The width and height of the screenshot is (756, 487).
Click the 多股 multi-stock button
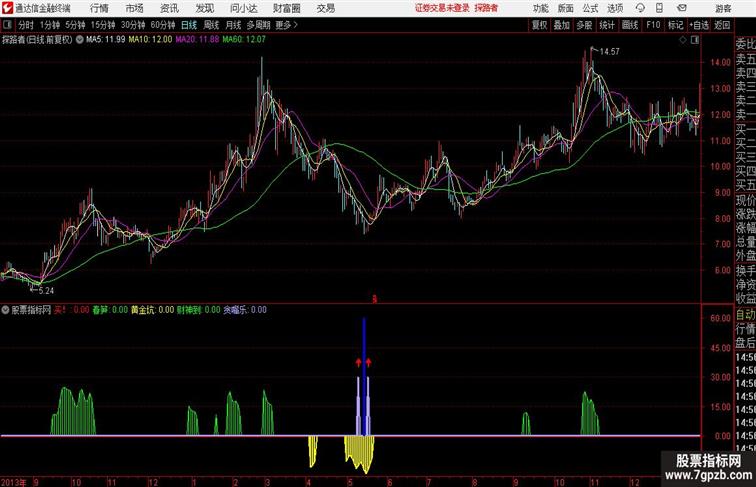[584, 25]
